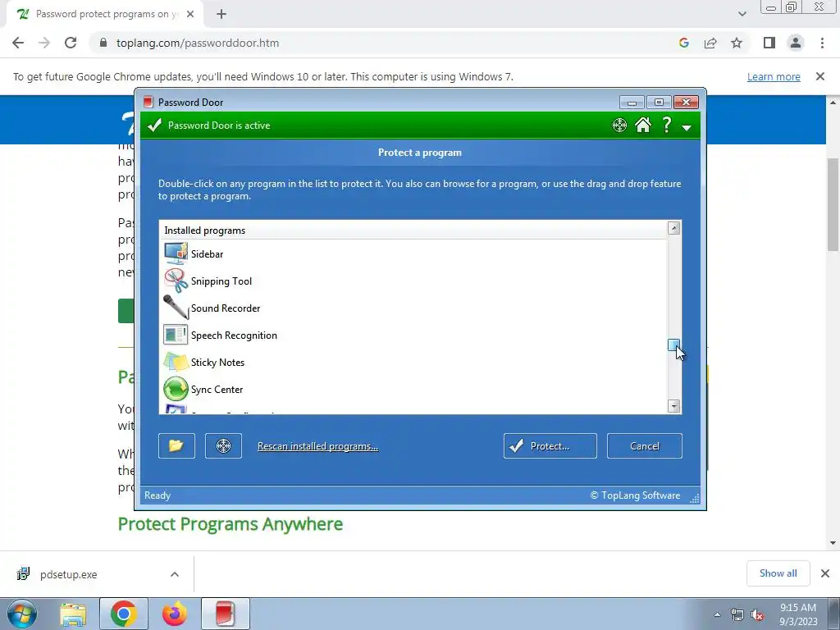
Task: Select 'Sound Recorder' list entry text
Action: (x=226, y=308)
